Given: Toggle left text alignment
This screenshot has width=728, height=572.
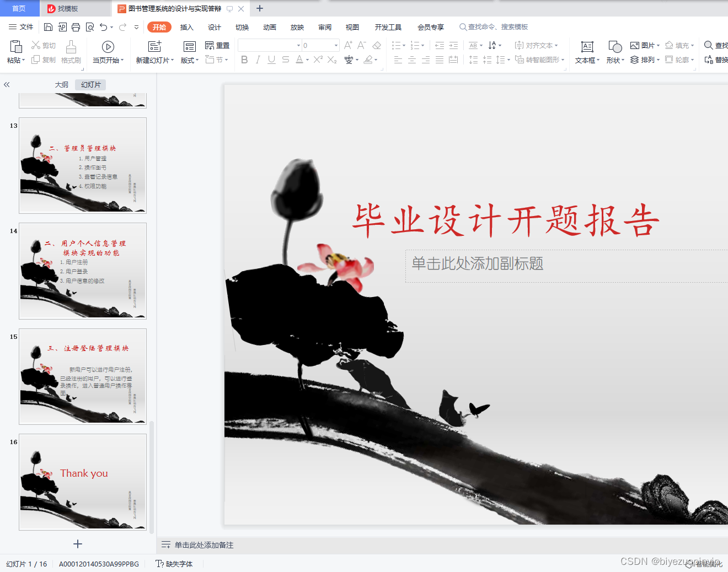Looking at the screenshot, I should click(x=398, y=60).
